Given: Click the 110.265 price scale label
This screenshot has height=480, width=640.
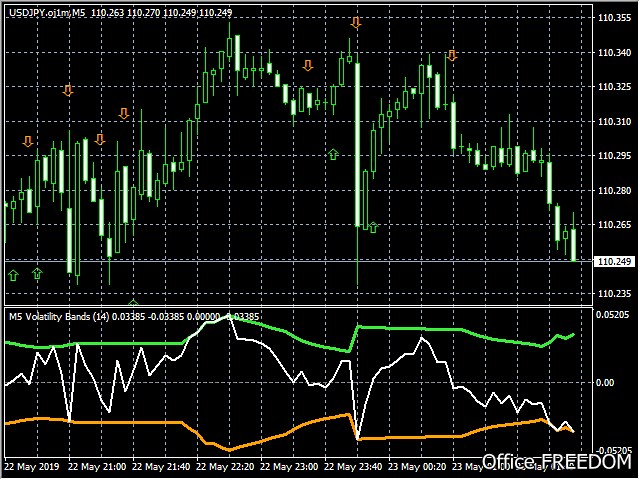Looking at the screenshot, I should tap(614, 224).
